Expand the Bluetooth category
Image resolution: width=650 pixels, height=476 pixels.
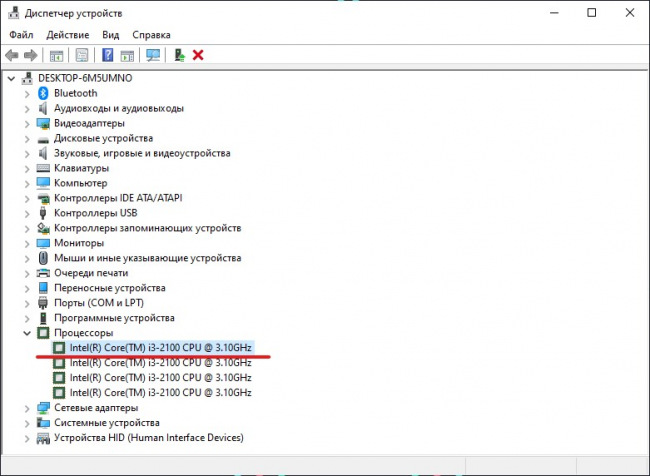click(27, 94)
